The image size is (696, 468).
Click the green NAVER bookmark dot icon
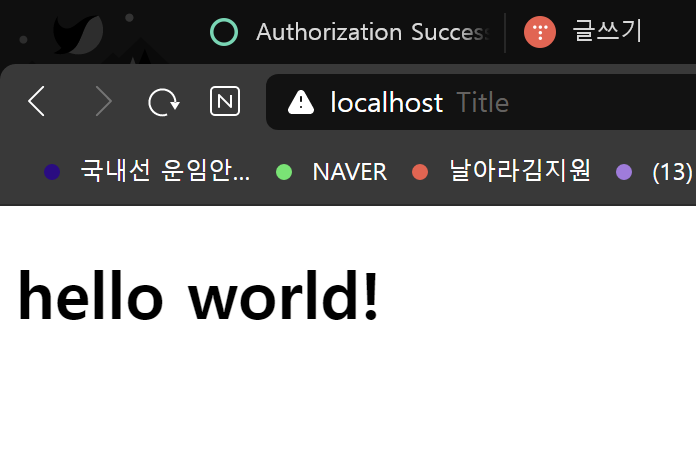(284, 172)
